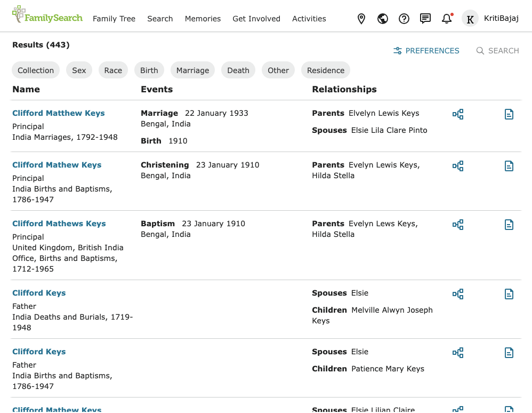Image resolution: width=532 pixels, height=413 pixels.
Task: Open tree icon for Clifford Mathews Keys baptism
Action: click(x=458, y=225)
